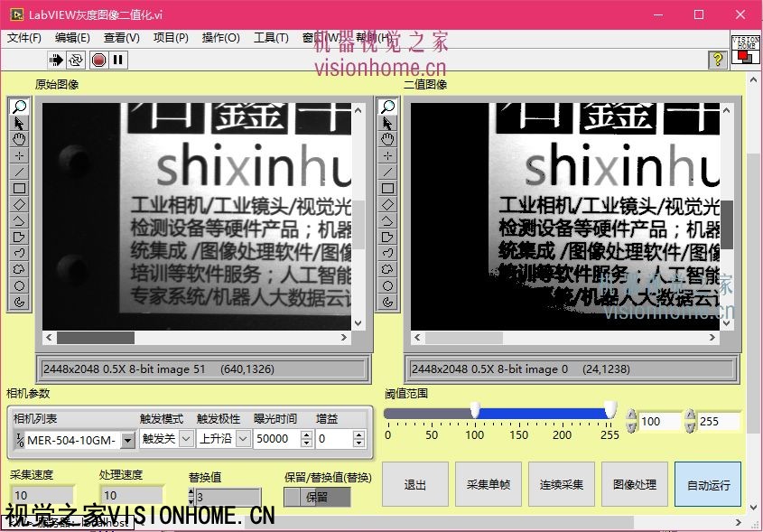The width and height of the screenshot is (763, 532).
Task: Open the 相机列表 camera dropdown
Action: [127, 440]
